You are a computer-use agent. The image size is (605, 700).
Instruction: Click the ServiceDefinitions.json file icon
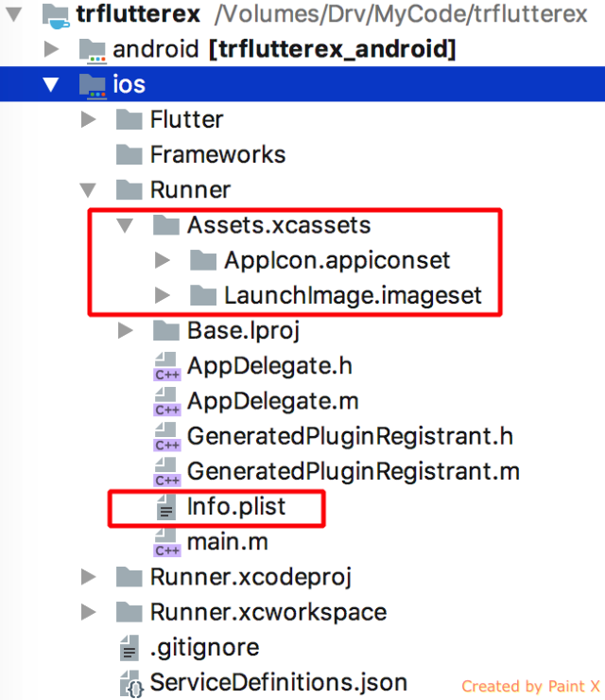(130, 684)
